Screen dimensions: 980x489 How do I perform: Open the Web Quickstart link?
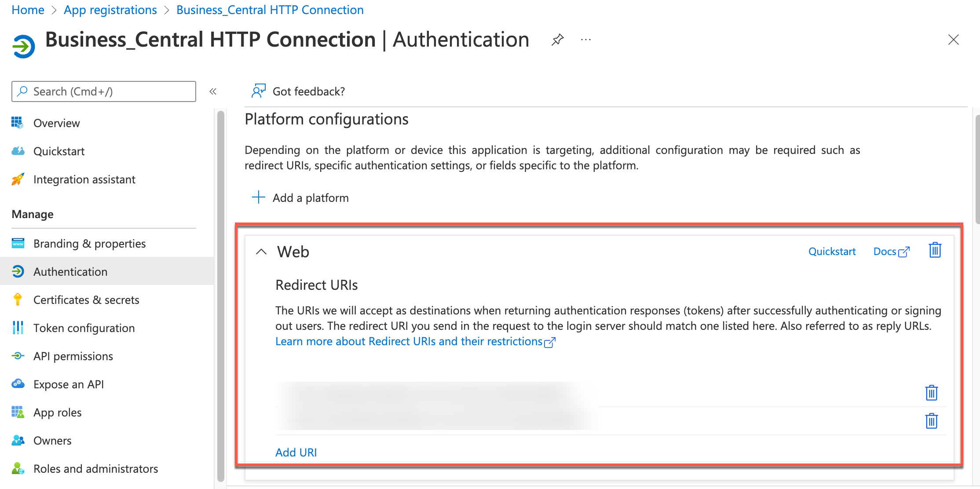point(832,252)
